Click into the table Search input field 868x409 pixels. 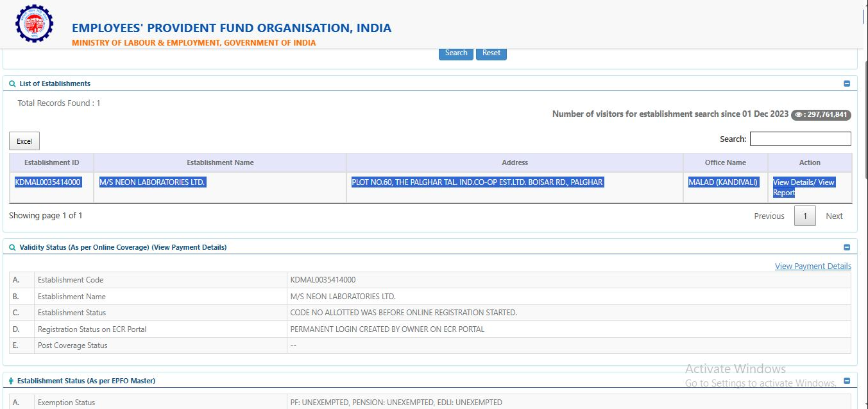click(800, 139)
